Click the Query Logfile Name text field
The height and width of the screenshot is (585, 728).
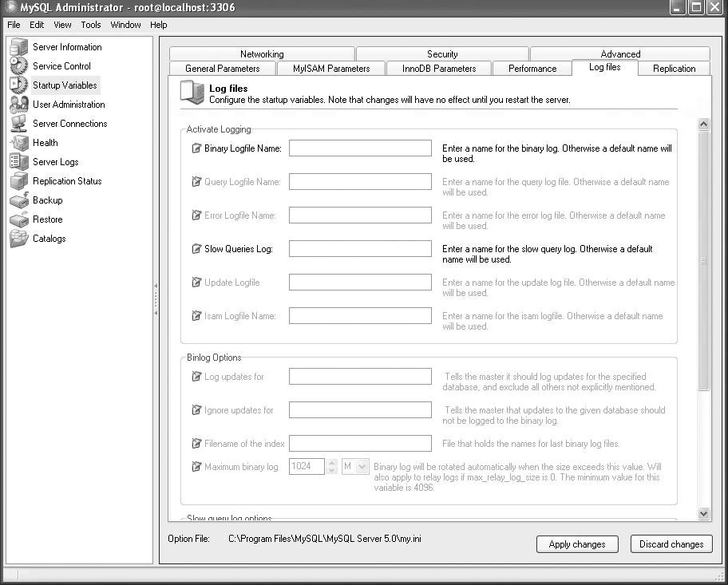pos(360,181)
